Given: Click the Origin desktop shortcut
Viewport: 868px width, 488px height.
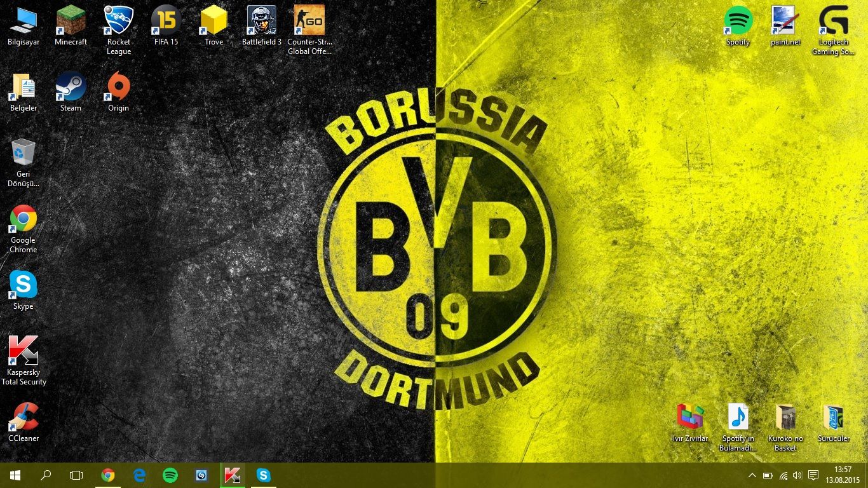Looking at the screenshot, I should point(118,92).
